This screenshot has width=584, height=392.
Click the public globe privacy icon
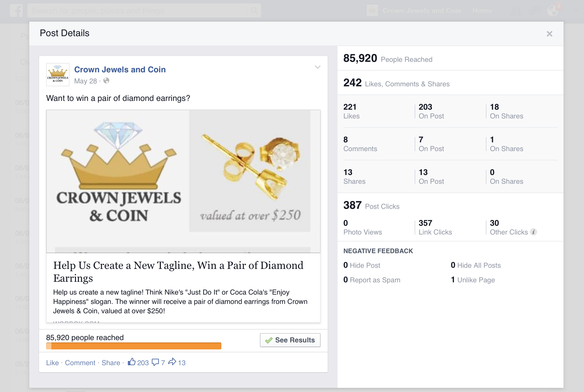pos(106,81)
